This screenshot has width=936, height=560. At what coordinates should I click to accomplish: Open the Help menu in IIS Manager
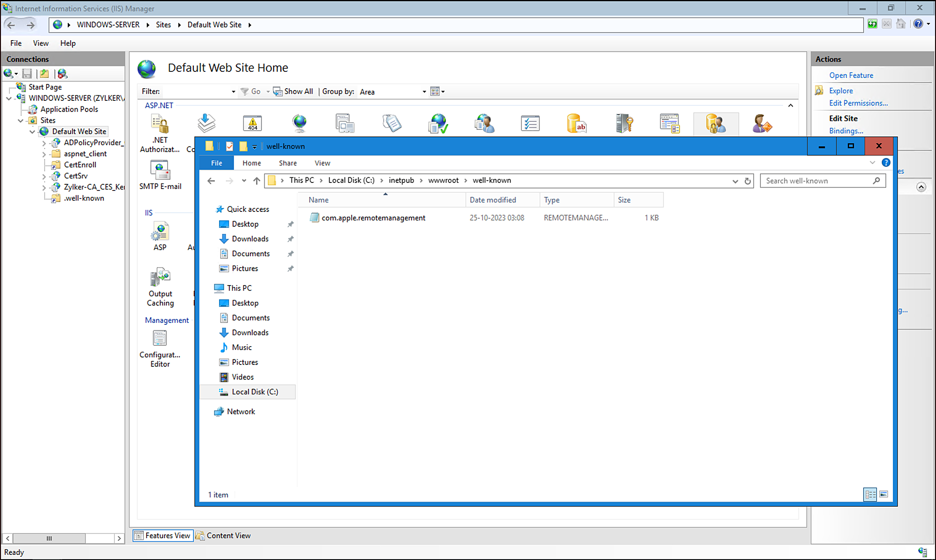click(68, 43)
